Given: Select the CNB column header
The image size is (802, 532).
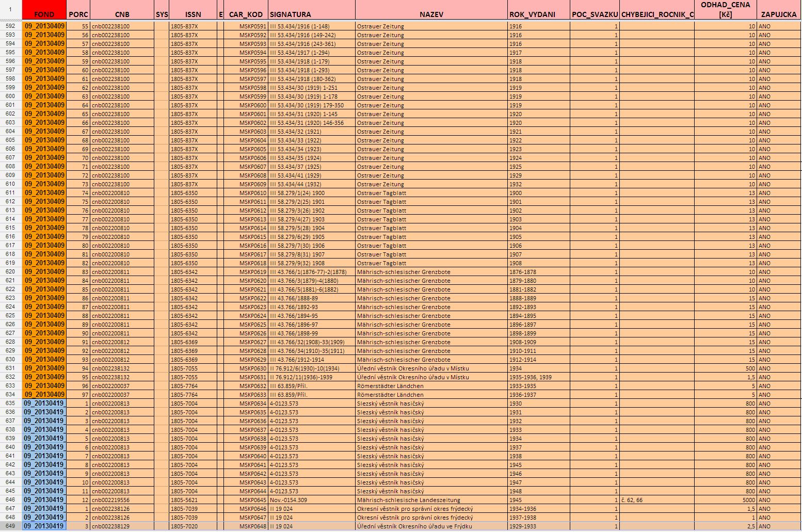Looking at the screenshot, I should [x=122, y=10].
